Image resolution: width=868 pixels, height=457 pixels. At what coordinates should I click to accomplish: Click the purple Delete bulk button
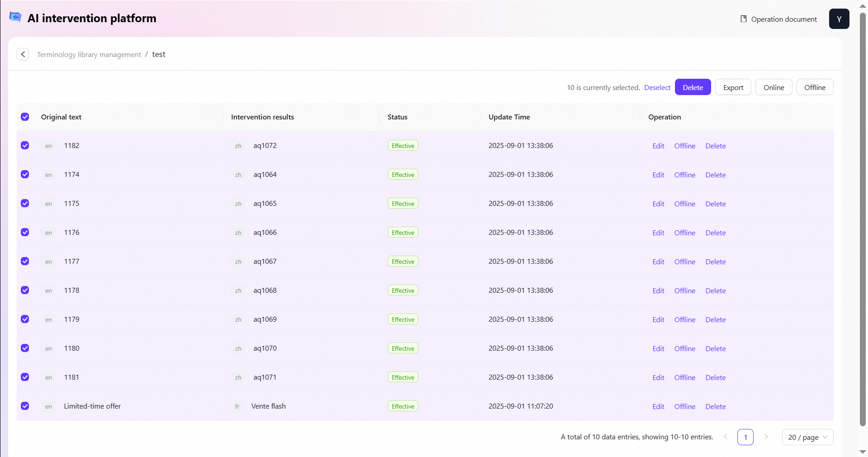pos(693,87)
